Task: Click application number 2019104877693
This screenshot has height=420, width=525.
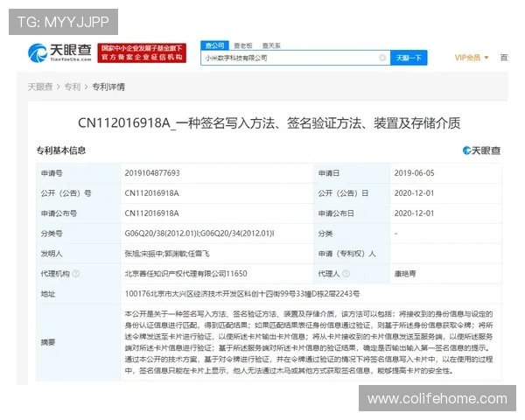Action: (x=152, y=173)
